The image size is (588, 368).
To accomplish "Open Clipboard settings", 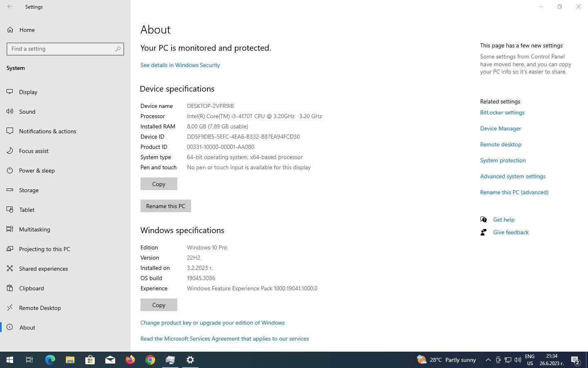I will [65, 288].
